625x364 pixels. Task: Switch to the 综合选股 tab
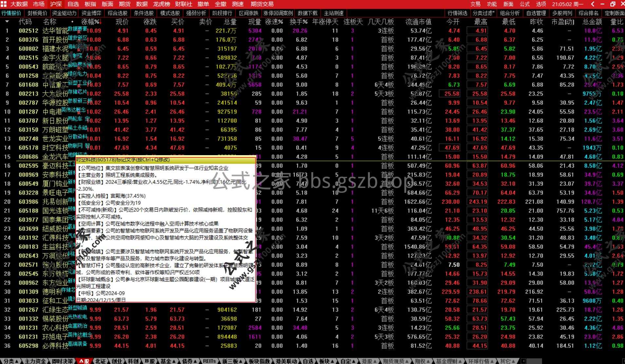pos(117,13)
